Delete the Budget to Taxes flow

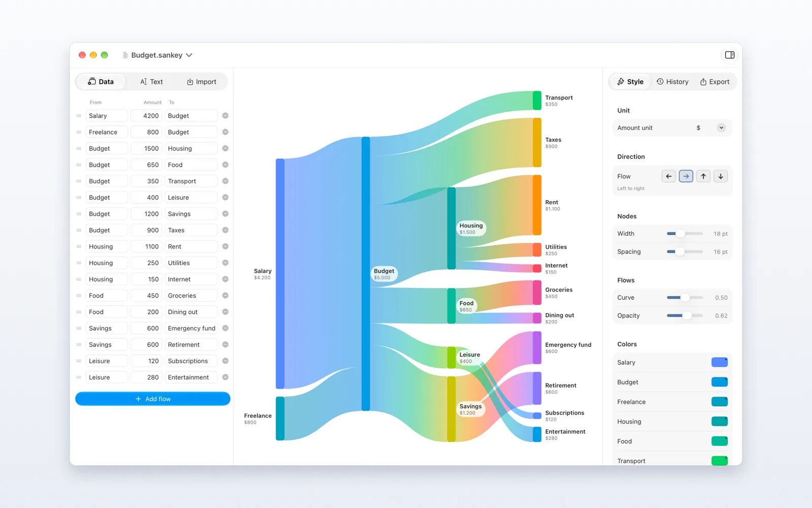[225, 230]
